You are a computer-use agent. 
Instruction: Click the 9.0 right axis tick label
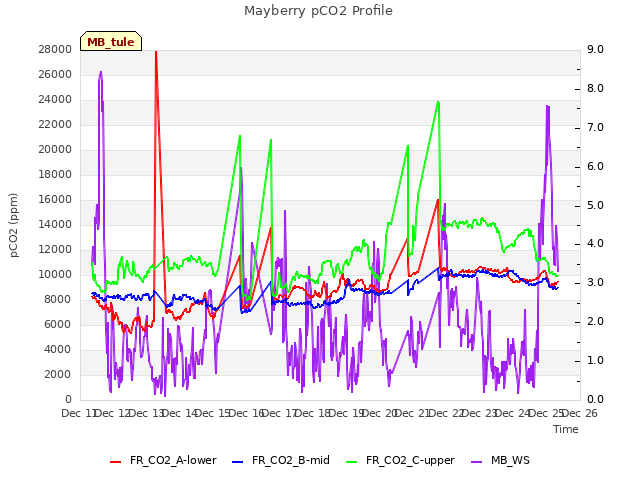[595, 49]
